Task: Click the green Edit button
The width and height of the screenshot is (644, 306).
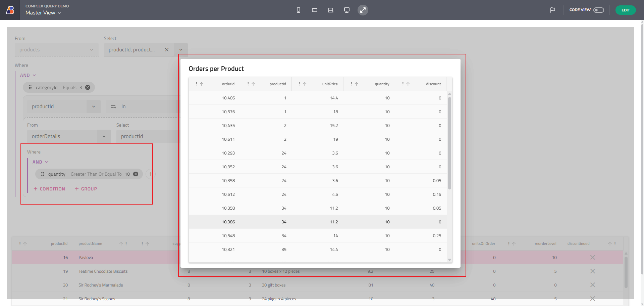Action: (x=625, y=10)
